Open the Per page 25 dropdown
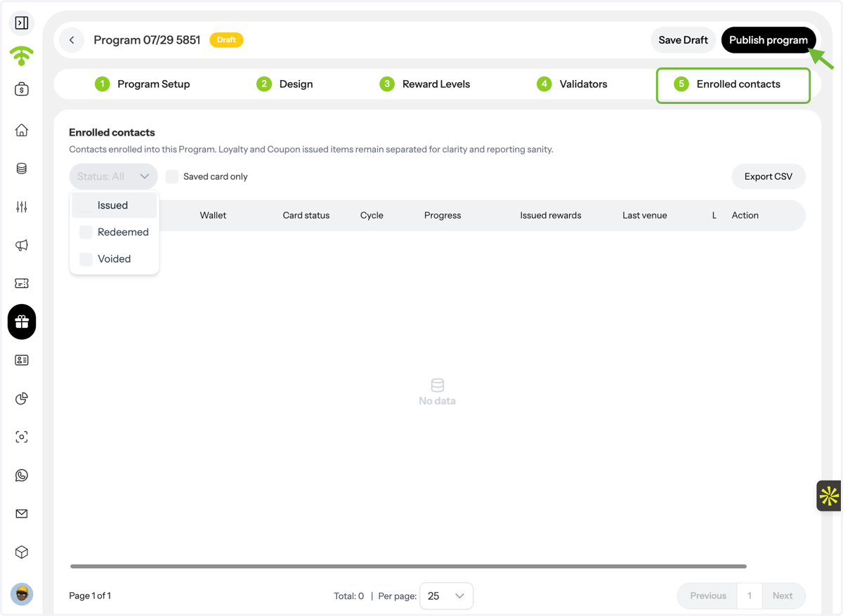The image size is (843, 616). pos(446,596)
